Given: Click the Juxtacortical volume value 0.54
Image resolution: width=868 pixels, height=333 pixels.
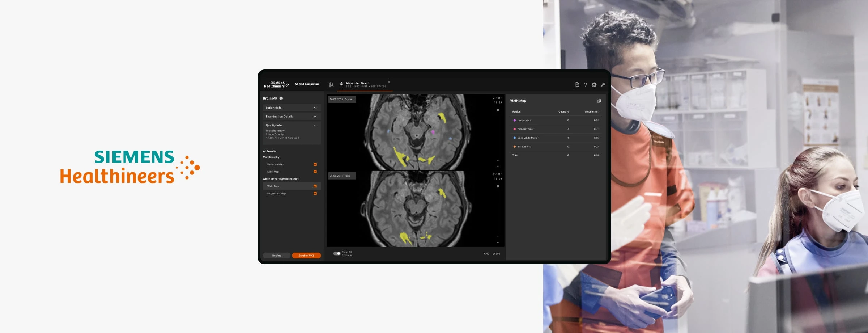Looking at the screenshot, I should (596, 121).
